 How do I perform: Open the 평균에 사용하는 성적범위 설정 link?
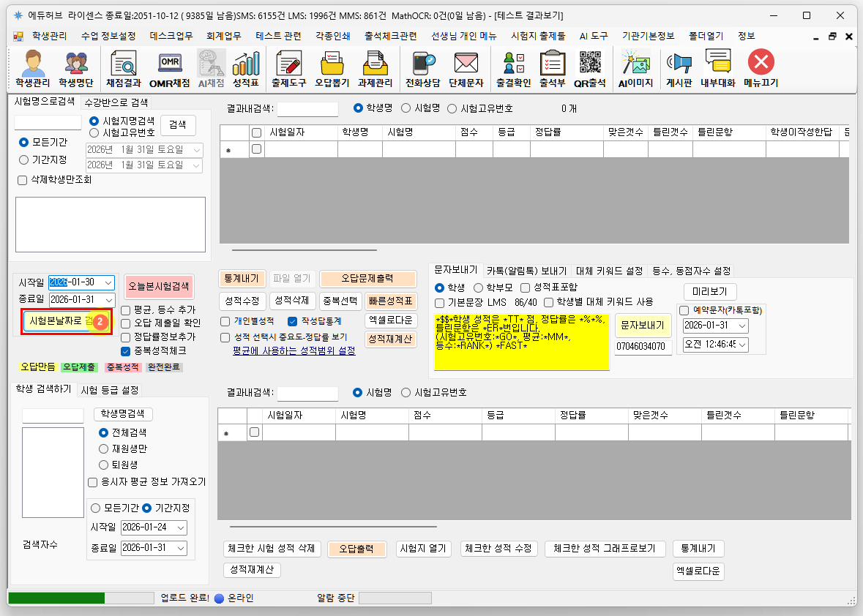(x=294, y=351)
